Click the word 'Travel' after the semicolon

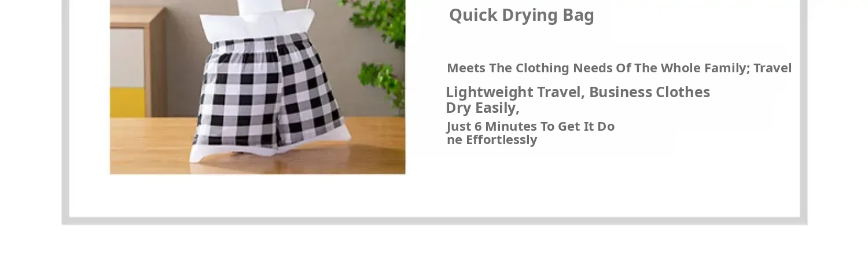[x=773, y=68]
